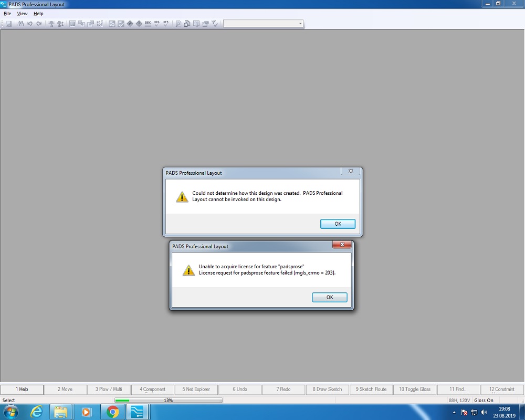Show hidden system tray icons arrow
The height and width of the screenshot is (420, 525).
454,412
